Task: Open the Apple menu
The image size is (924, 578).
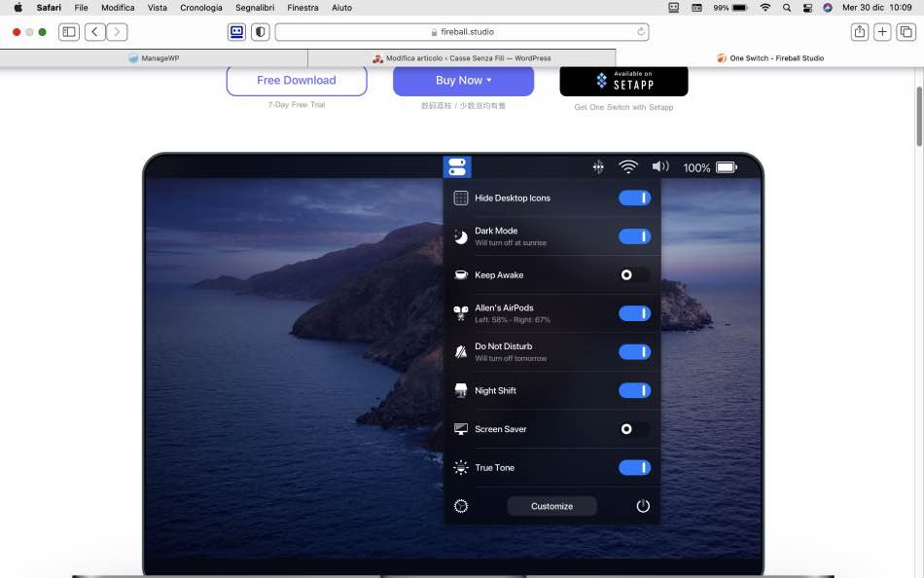Action: pyautogui.click(x=18, y=8)
